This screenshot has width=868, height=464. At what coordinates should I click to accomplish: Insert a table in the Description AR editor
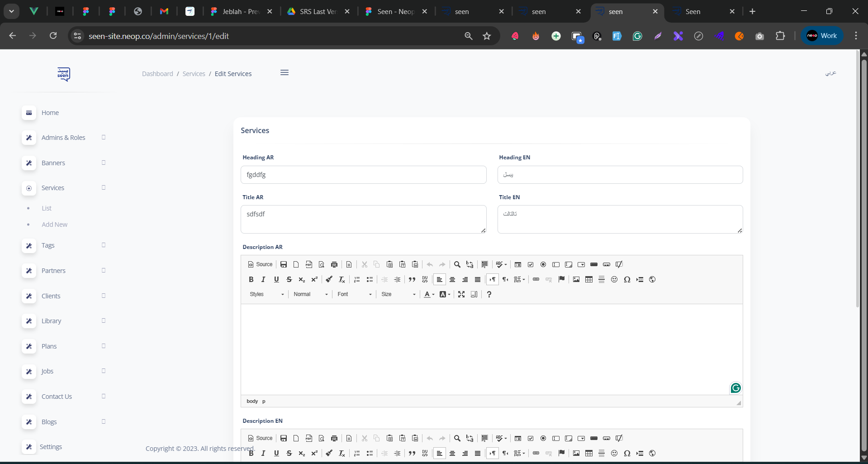[588, 279]
